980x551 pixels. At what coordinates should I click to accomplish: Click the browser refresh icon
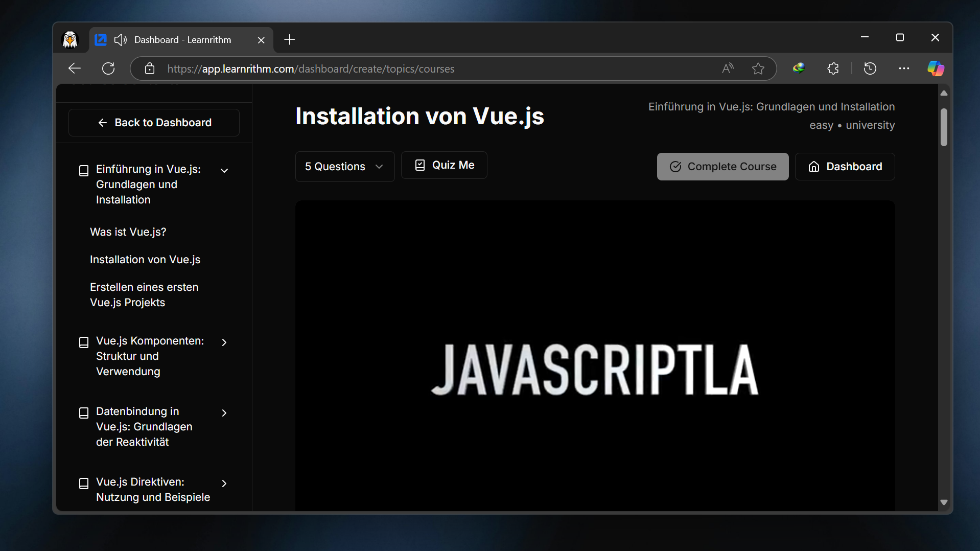pos(108,68)
